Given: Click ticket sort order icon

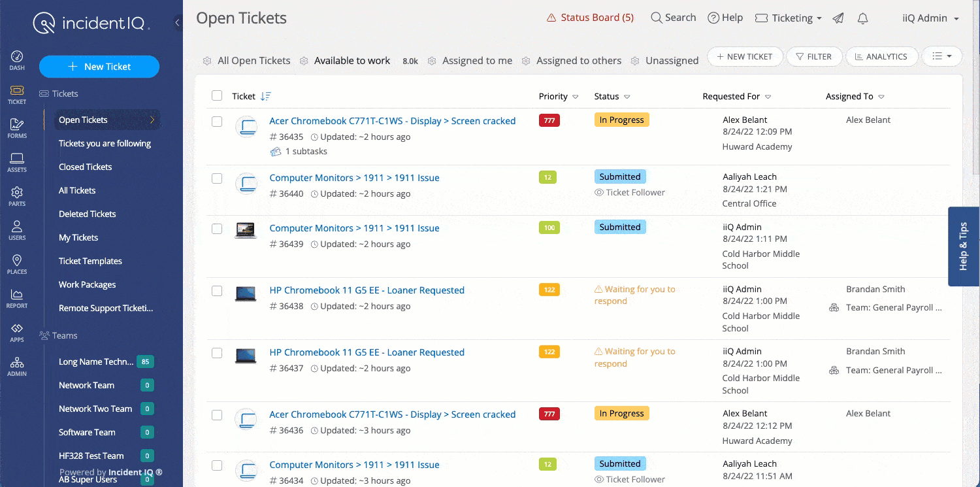Looking at the screenshot, I should (265, 96).
